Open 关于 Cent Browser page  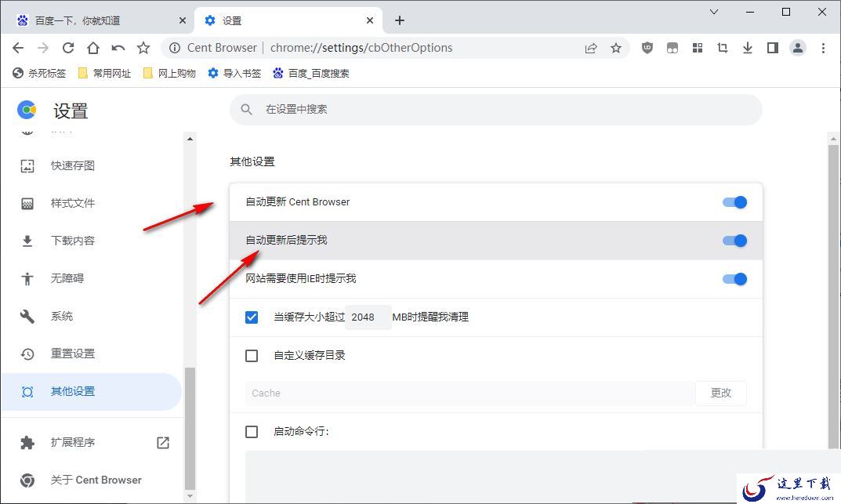pyautogui.click(x=91, y=480)
